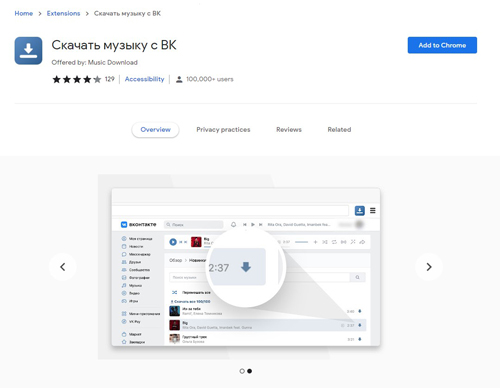Click the 129 ratings count
Screen dimensions: 500x388
pyautogui.click(x=110, y=79)
